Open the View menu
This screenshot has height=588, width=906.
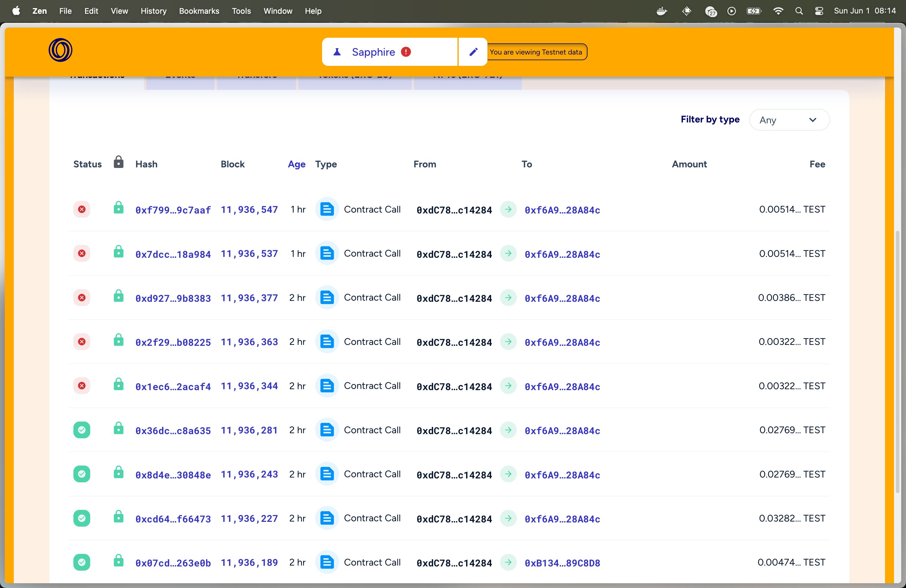click(x=119, y=11)
